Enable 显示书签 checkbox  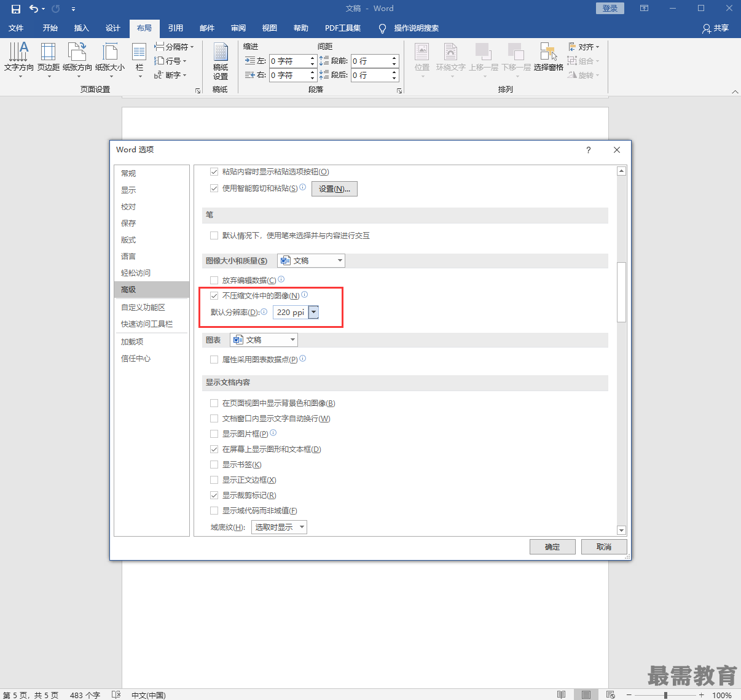214,465
